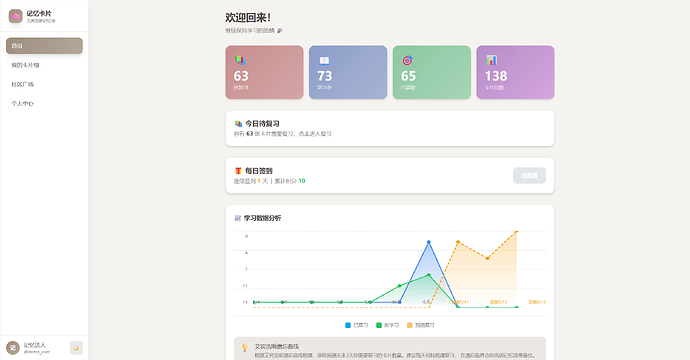Screen dimensions: 690x360
Task: Click the lightbulb icon in the forgetting curve tip
Action: (245, 348)
